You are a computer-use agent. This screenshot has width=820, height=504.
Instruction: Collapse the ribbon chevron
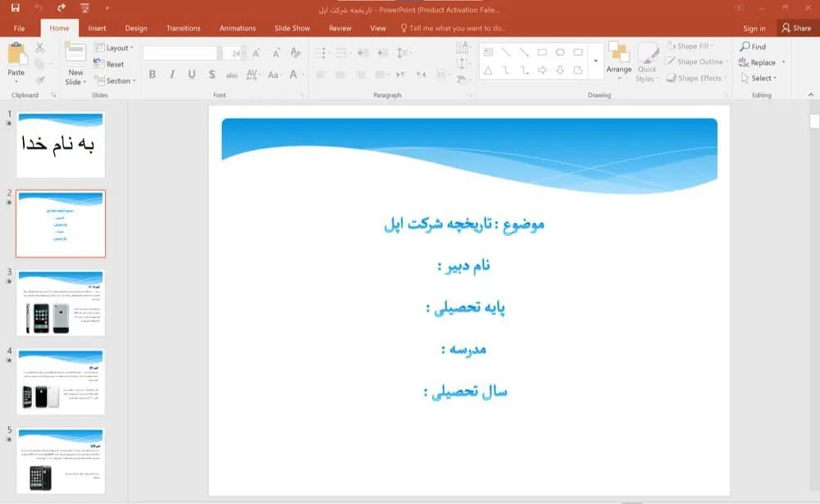811,94
